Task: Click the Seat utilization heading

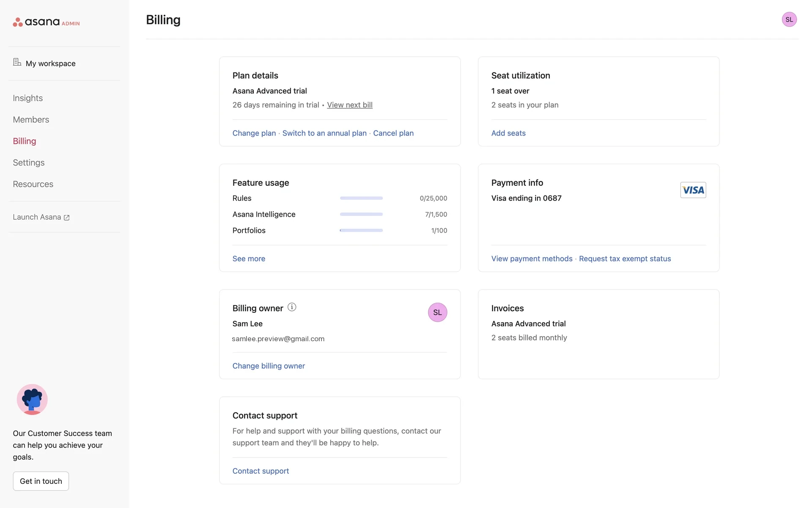Action: [x=521, y=75]
